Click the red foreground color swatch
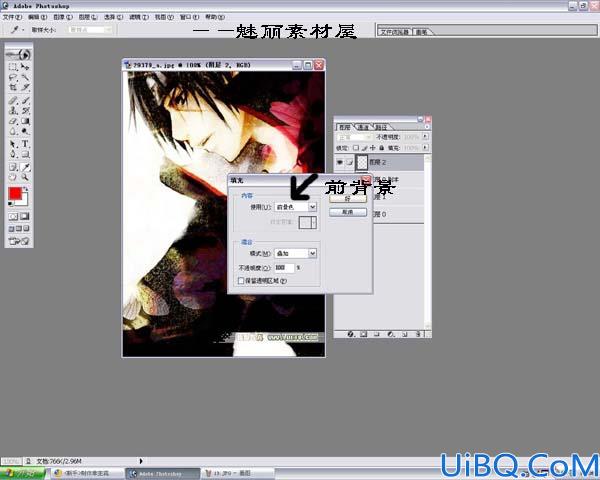 (15, 194)
